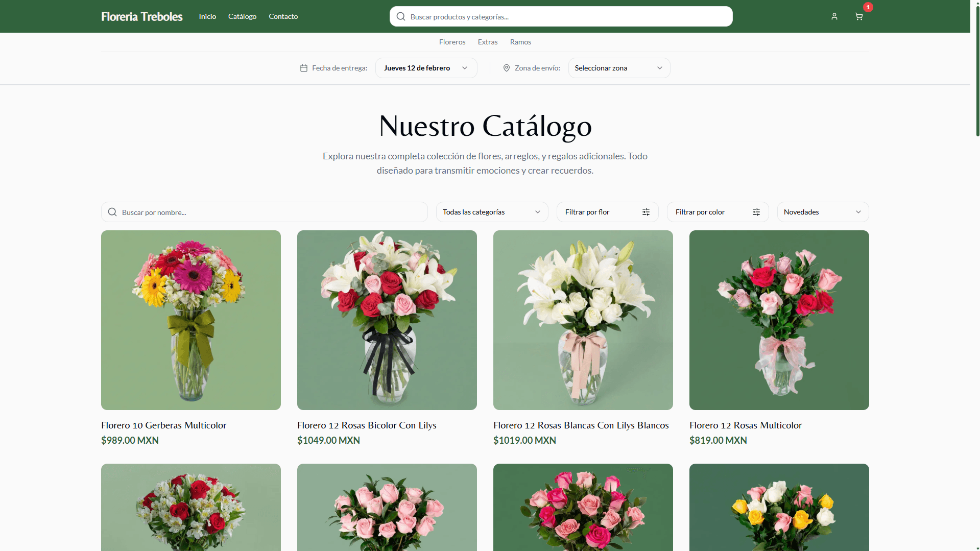Image resolution: width=980 pixels, height=551 pixels.
Task: Click the page vertical scrollbar thumb
Action: [977, 70]
